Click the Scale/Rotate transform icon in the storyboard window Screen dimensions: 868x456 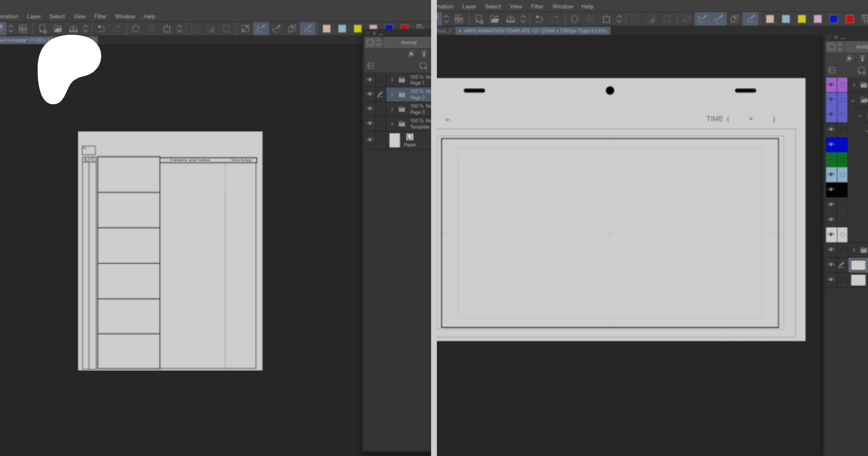[167, 29]
